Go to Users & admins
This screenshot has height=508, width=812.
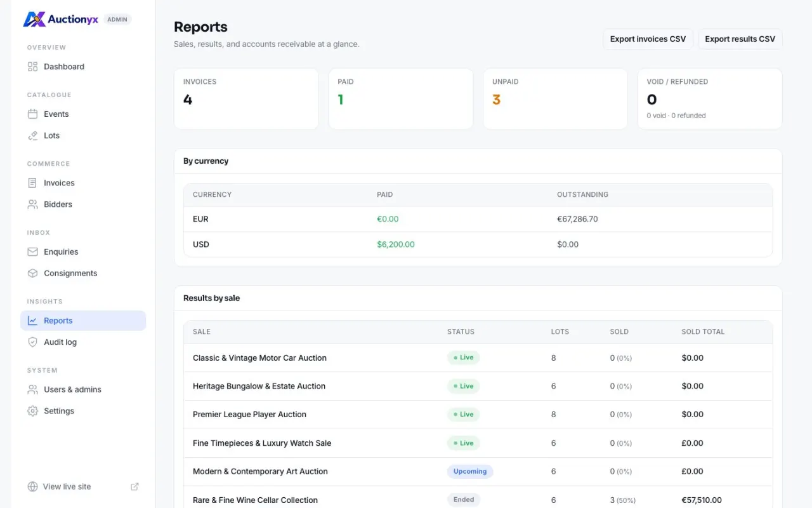pyautogui.click(x=83, y=390)
